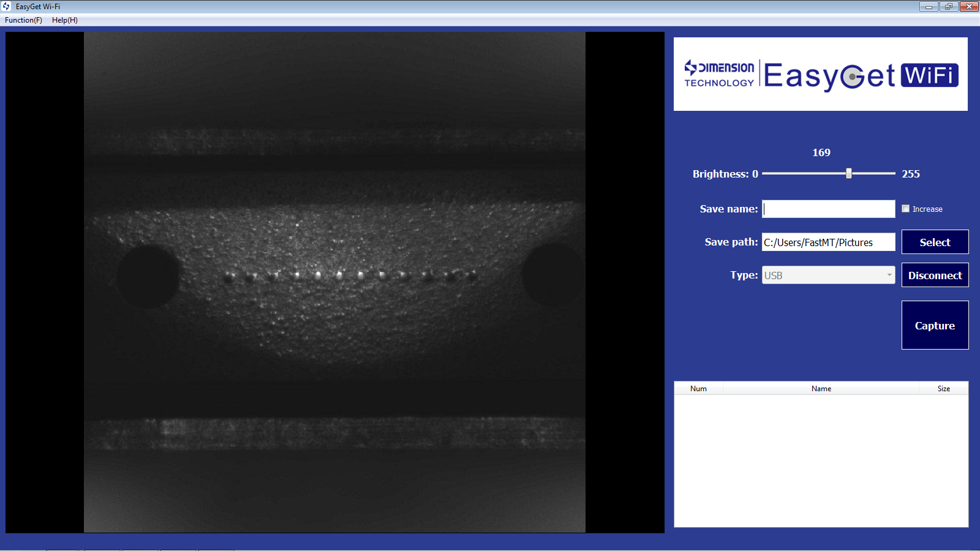Click inside the Save name field
Image resolution: width=980 pixels, height=551 pixels.
[x=828, y=209]
